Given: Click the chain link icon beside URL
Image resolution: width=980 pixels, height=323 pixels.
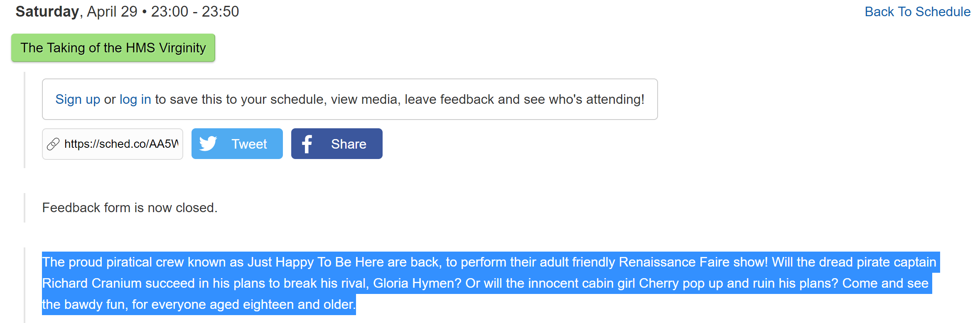Looking at the screenshot, I should [x=53, y=144].
